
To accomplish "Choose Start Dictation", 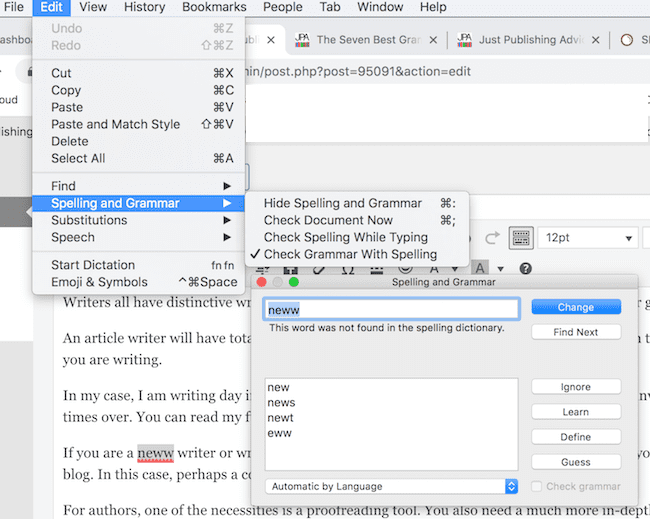I will coord(138,265).
